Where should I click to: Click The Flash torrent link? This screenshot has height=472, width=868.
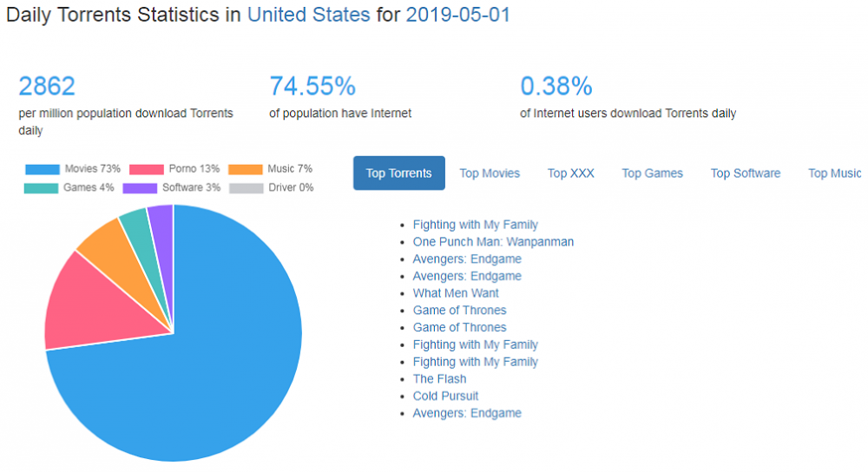tap(439, 379)
